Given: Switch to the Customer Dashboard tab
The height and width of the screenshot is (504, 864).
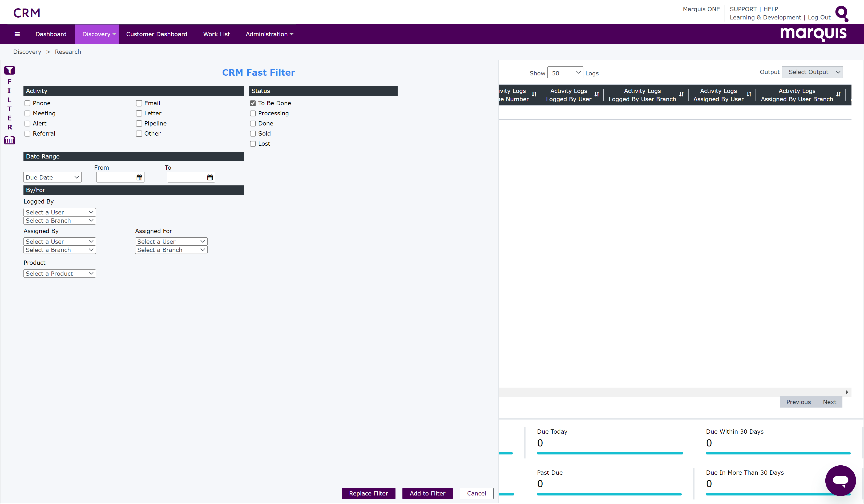Looking at the screenshot, I should point(156,34).
